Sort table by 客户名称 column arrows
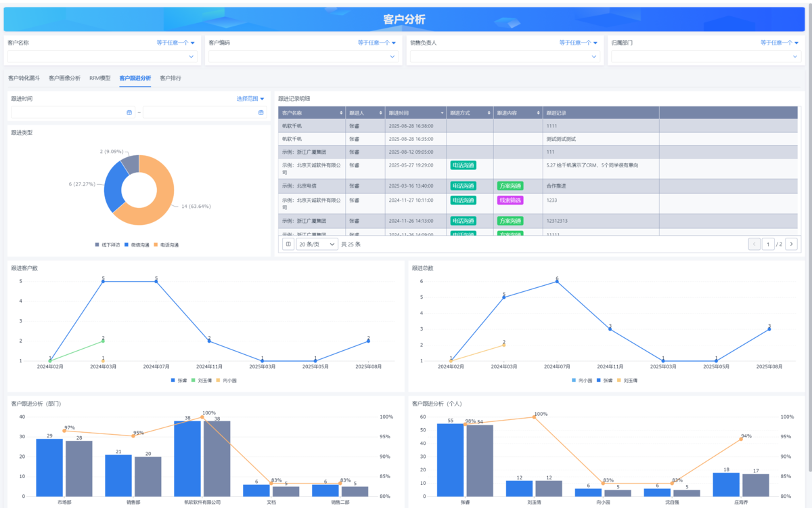This screenshot has width=812, height=508. point(340,112)
